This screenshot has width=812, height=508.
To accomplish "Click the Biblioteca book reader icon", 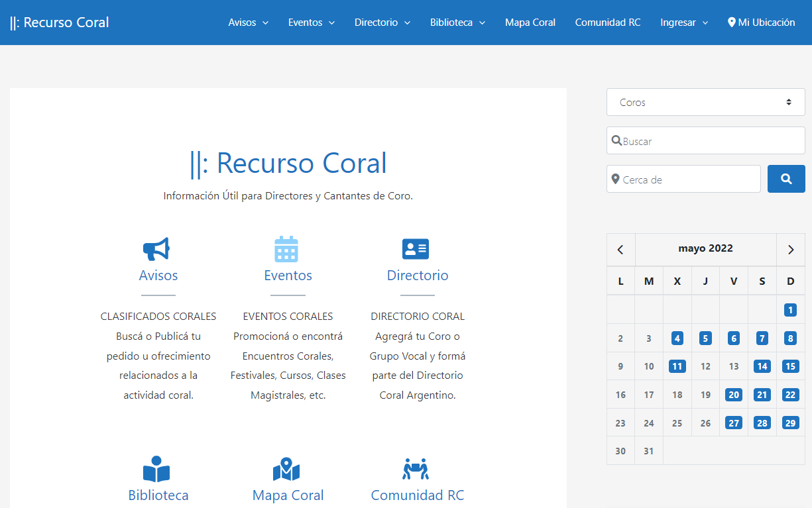I will tap(156, 469).
